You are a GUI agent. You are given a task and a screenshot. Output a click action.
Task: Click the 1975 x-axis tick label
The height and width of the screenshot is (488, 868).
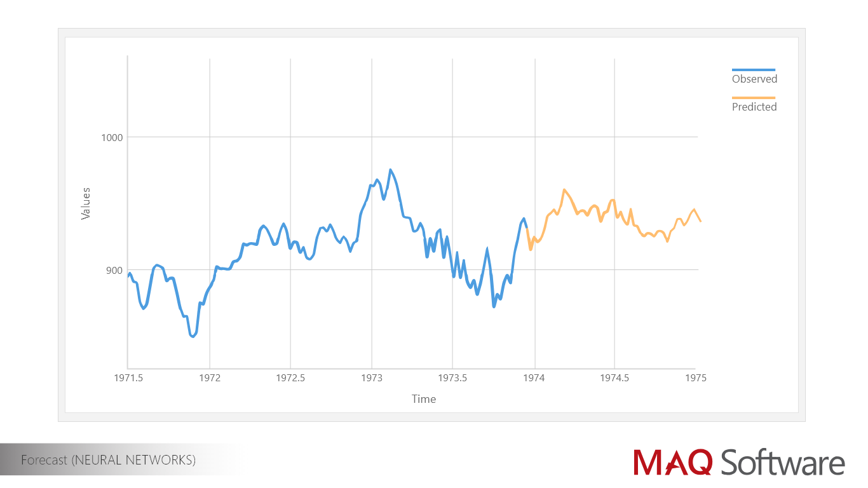[696, 377]
